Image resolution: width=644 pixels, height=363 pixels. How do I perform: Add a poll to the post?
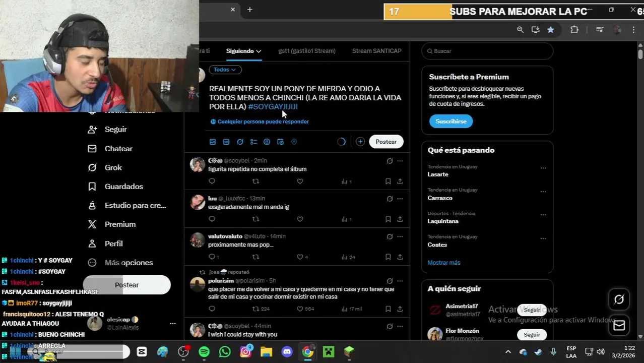coord(253,142)
